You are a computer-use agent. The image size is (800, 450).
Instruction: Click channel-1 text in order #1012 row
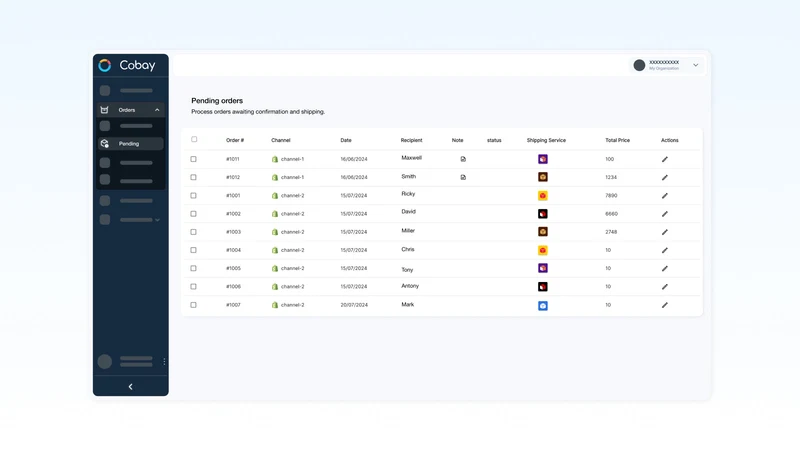(292, 178)
